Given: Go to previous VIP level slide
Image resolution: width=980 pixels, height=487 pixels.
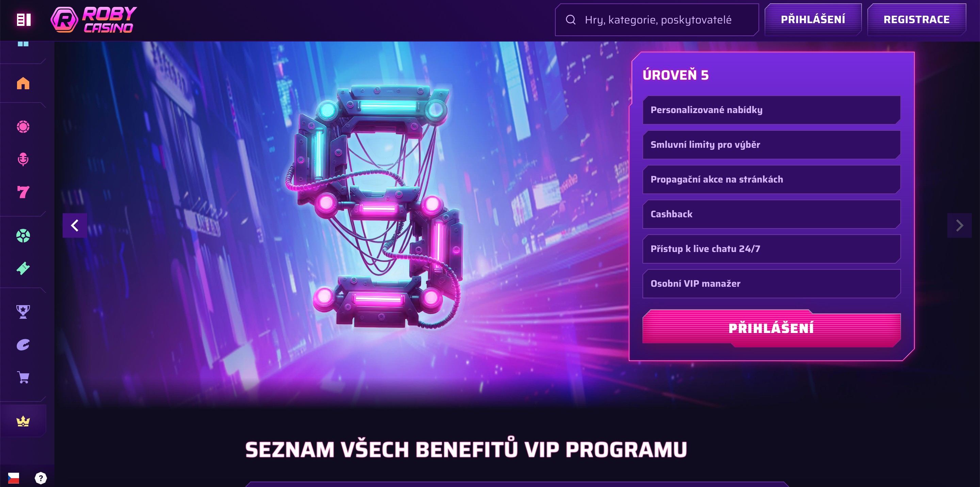Looking at the screenshot, I should pos(75,225).
